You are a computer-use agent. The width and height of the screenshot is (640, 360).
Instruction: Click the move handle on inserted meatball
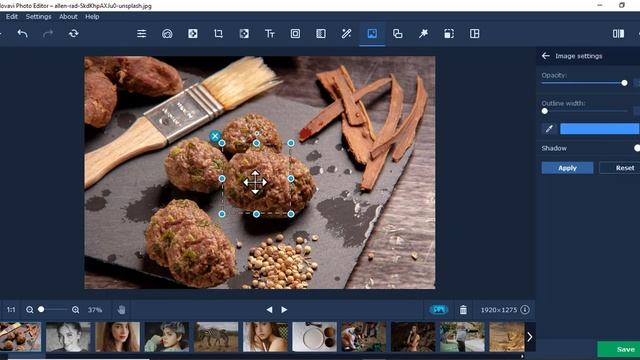(x=255, y=182)
